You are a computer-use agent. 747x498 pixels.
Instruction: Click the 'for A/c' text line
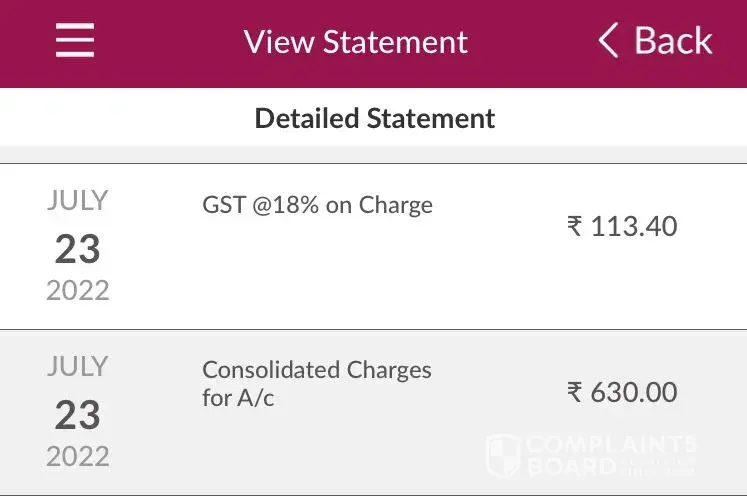coord(238,399)
